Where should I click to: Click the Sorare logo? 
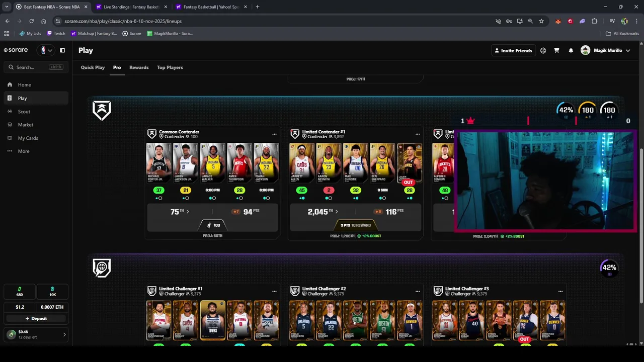coord(16,50)
